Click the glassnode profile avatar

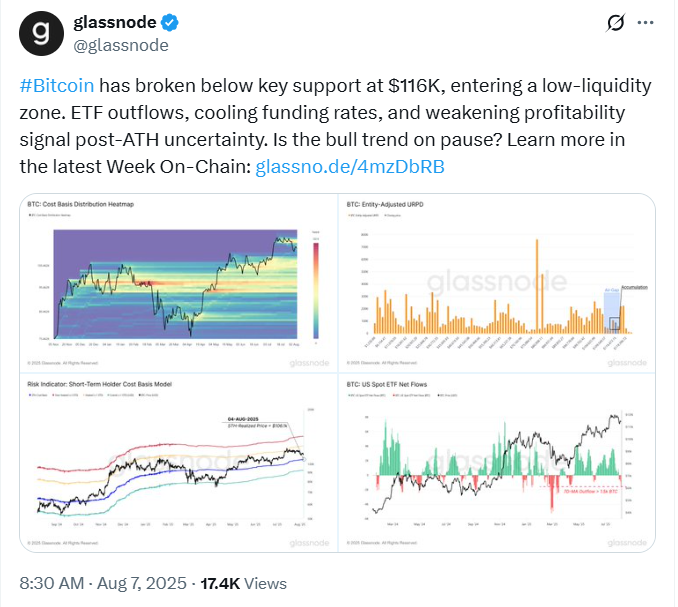tap(42, 33)
